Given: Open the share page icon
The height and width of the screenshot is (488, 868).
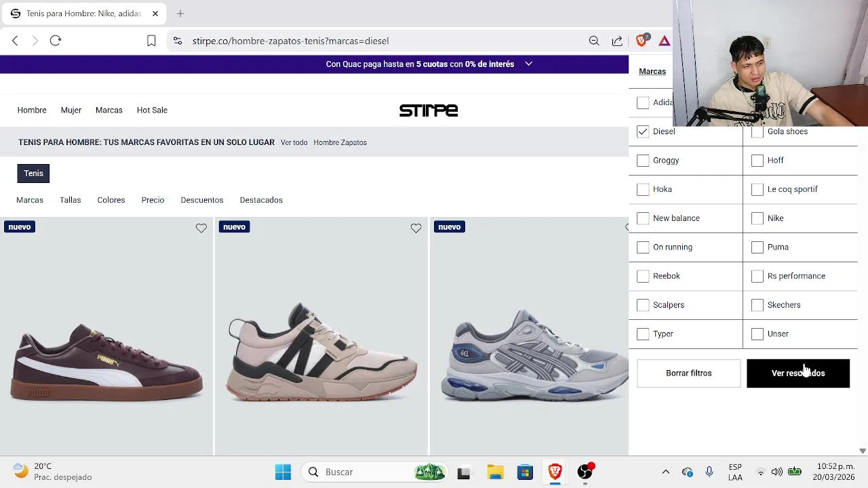Looking at the screenshot, I should pyautogui.click(x=617, y=41).
